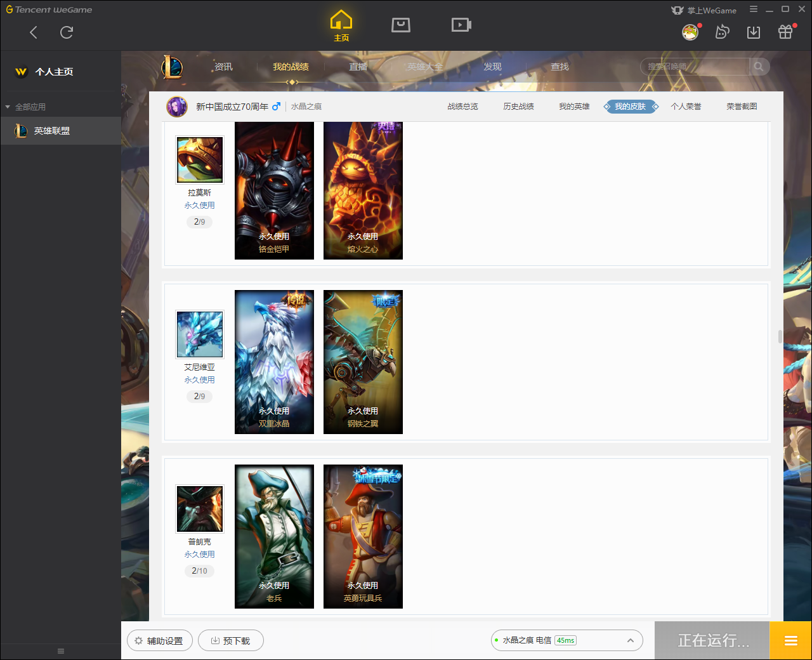
Task: Refresh the page with the reload icon
Action: click(x=67, y=32)
